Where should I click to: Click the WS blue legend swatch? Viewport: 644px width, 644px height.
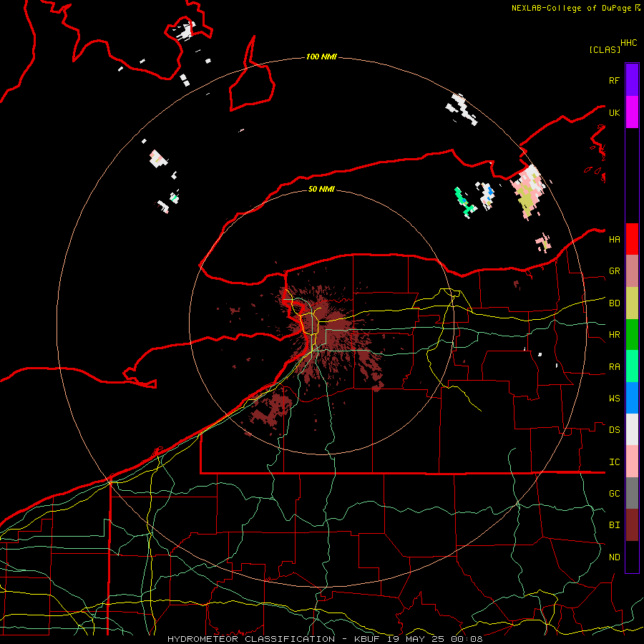pos(632,398)
